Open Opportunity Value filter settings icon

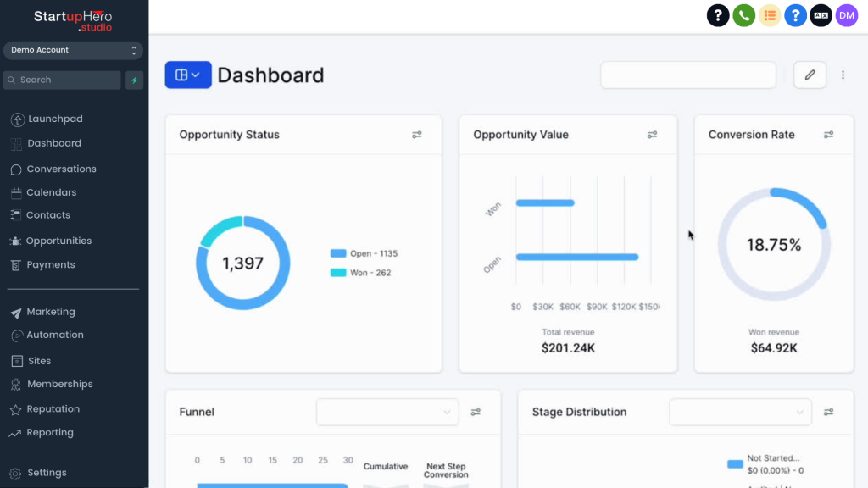[653, 135]
